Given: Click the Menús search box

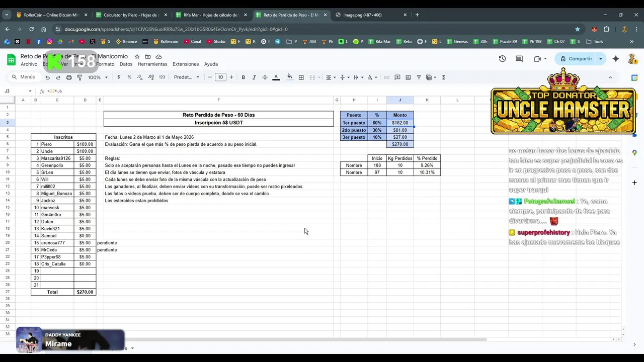Looking at the screenshot, I should (x=23, y=77).
